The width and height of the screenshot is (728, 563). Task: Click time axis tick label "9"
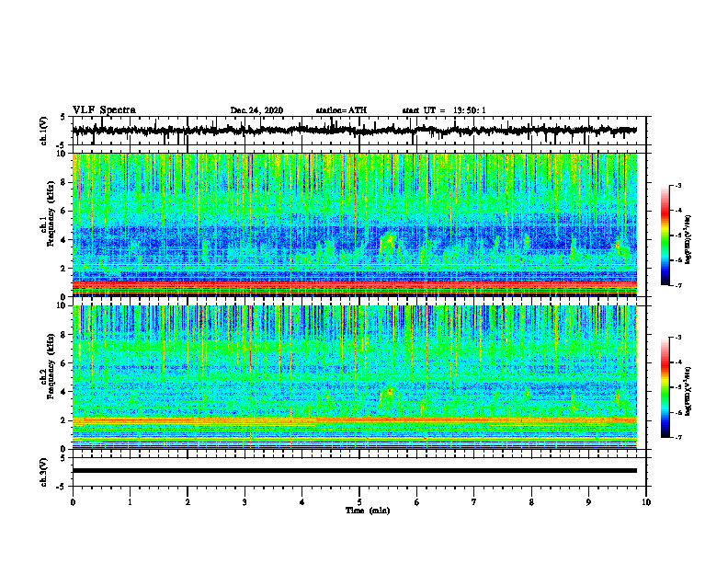(588, 502)
